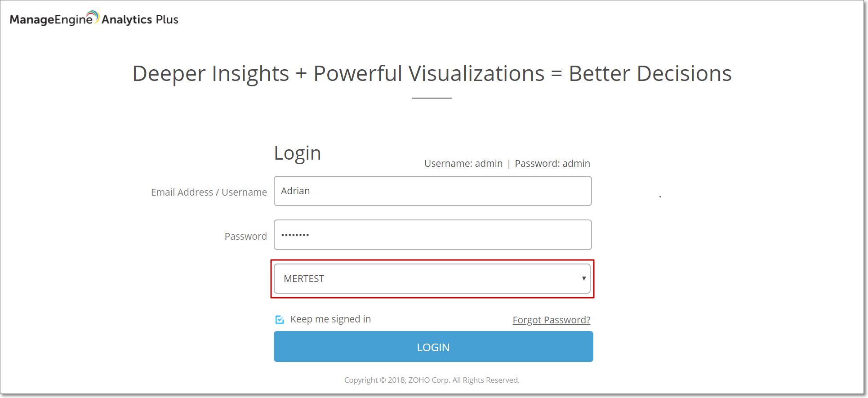Toggle the Keep me signed in checkbox

[x=280, y=320]
